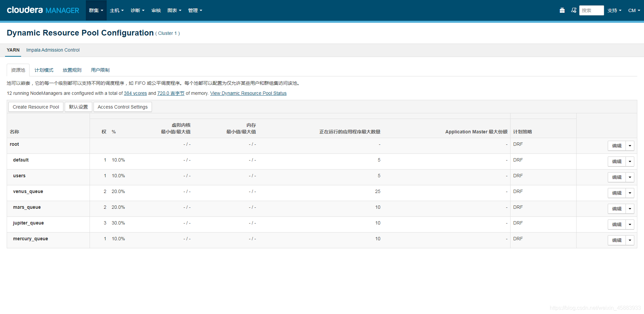Open the 诊断 dropdown menu
The height and width of the screenshot is (314, 644).
pos(138,10)
